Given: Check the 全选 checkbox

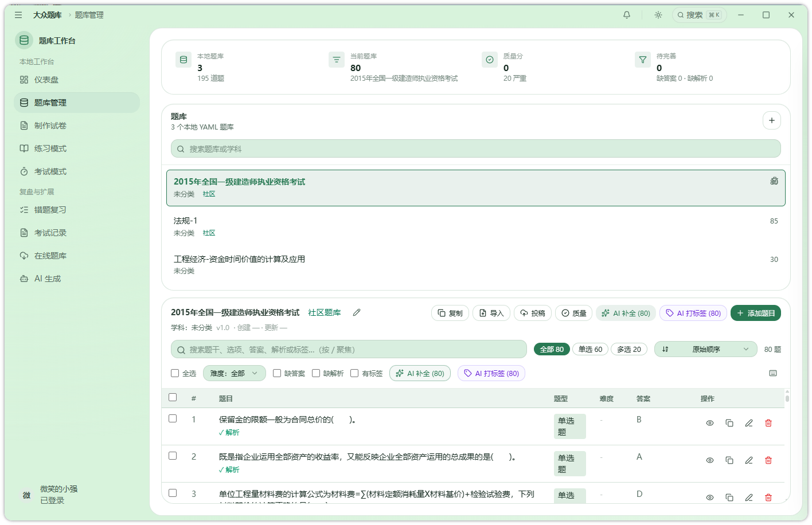Looking at the screenshot, I should tap(175, 373).
